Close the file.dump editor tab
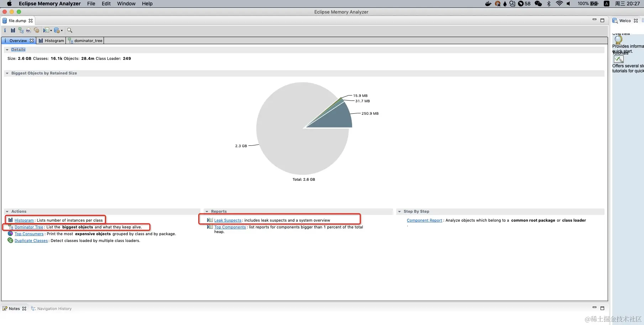This screenshot has width=644, height=325. point(31,21)
